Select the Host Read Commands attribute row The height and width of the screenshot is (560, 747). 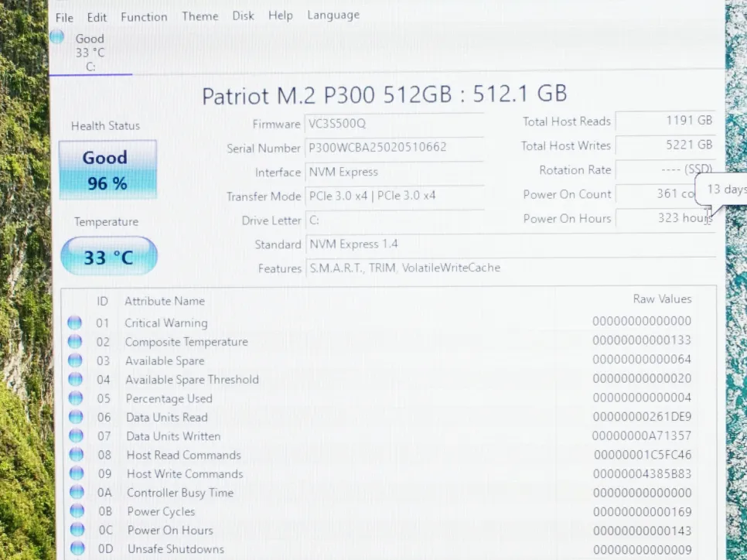(x=387, y=455)
